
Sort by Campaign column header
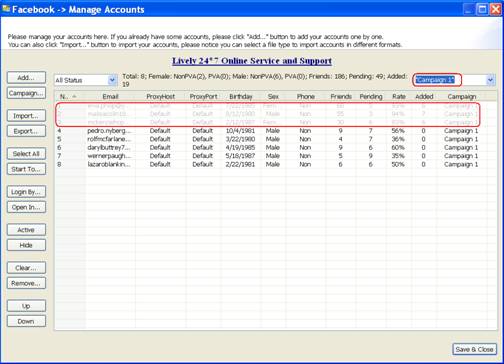click(x=462, y=96)
